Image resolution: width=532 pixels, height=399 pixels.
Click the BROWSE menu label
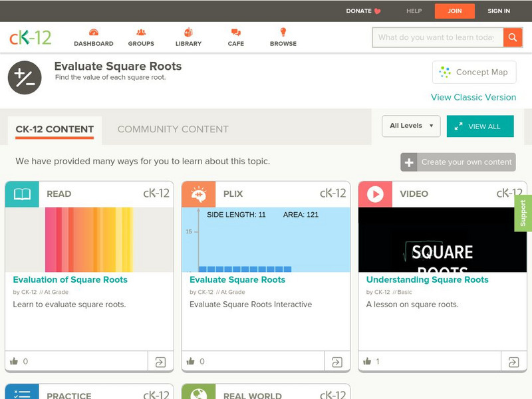pyautogui.click(x=283, y=44)
